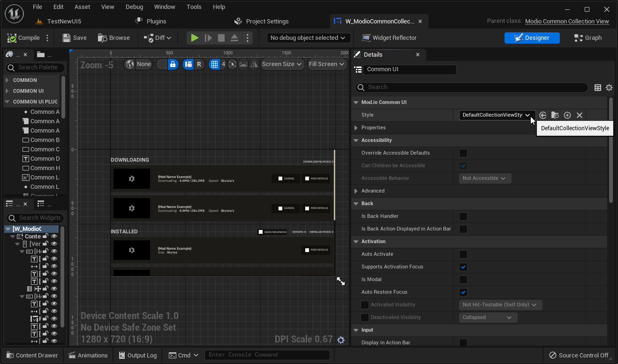Toggle visibility eye of Ver hierarchy row
This screenshot has height=364, width=618.
54,244
